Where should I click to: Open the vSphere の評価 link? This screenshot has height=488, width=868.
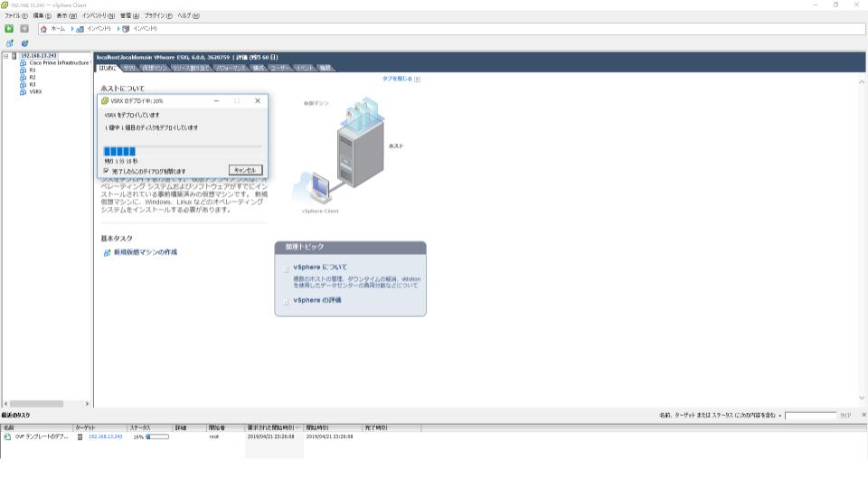pyautogui.click(x=317, y=300)
